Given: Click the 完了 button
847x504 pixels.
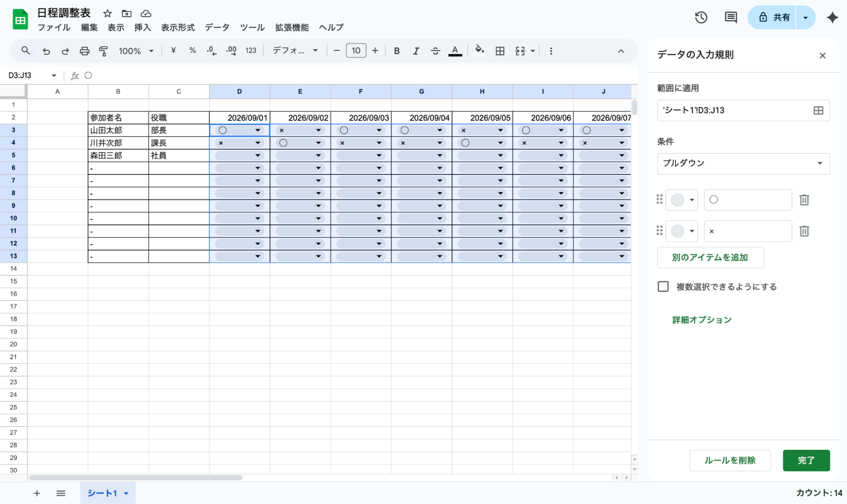Looking at the screenshot, I should pyautogui.click(x=805, y=460).
